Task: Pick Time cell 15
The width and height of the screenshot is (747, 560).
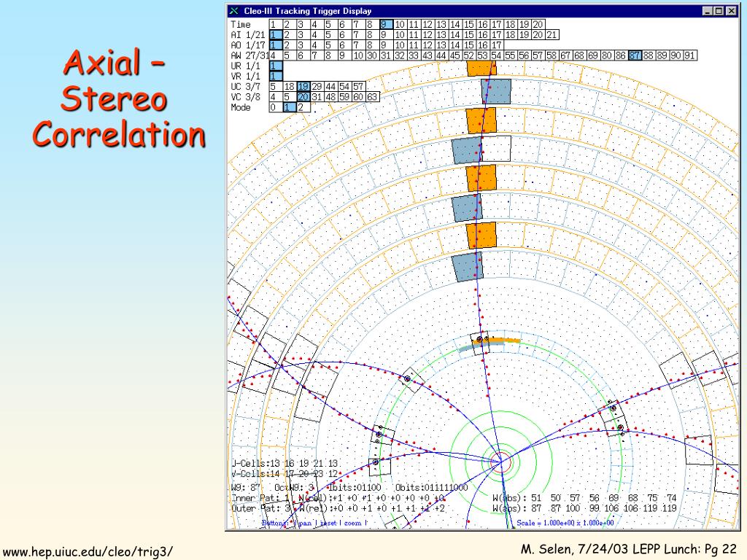Action: 469,25
